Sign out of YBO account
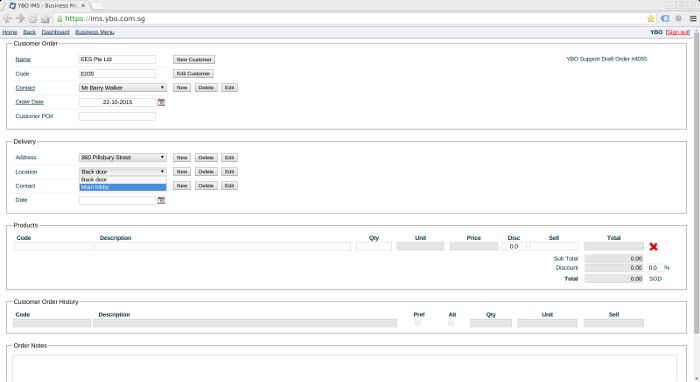 tap(678, 32)
